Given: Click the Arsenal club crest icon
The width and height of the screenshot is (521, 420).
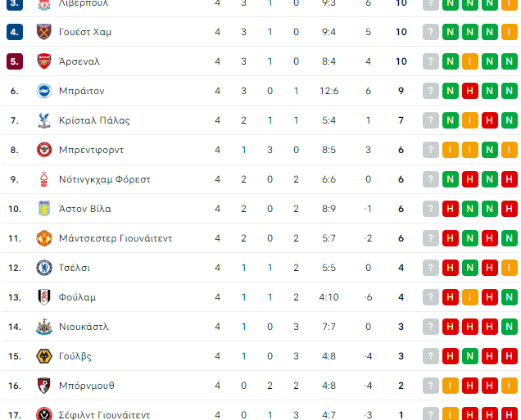Looking at the screenshot, I should click(44, 61).
